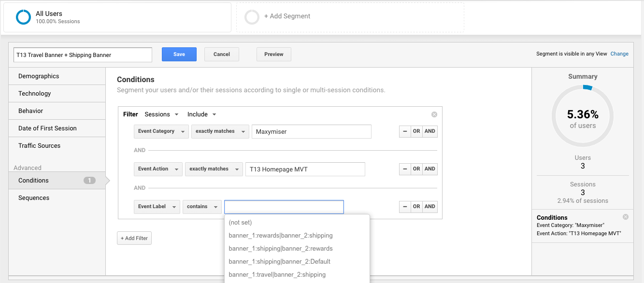Viewport: 644px width, 283px height.
Task: Click the blue Save button
Action: (x=179, y=54)
